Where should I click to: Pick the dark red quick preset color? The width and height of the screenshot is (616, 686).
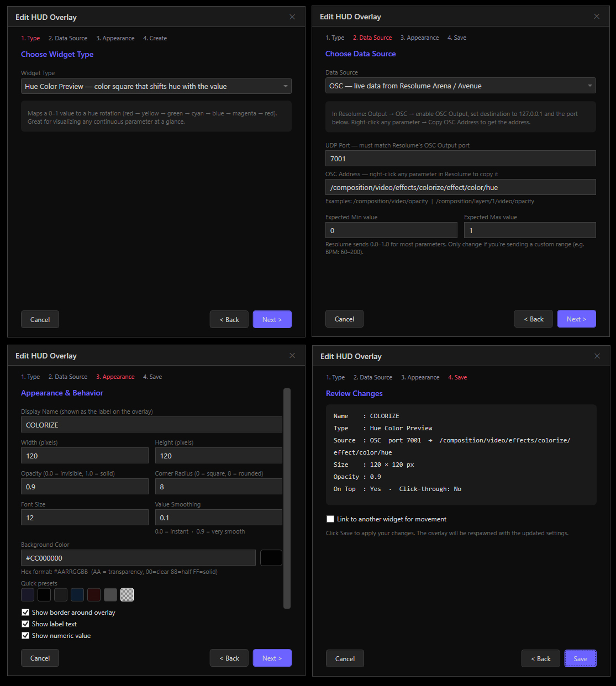(93, 594)
